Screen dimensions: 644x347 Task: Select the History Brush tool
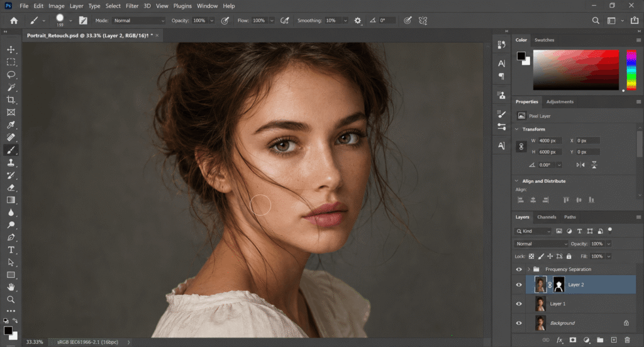tap(11, 175)
